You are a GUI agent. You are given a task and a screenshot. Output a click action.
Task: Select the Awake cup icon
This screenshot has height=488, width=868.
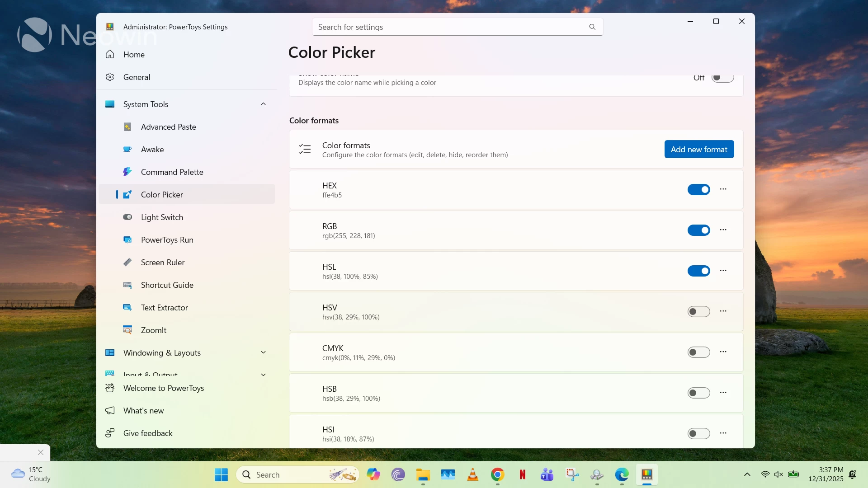point(127,150)
